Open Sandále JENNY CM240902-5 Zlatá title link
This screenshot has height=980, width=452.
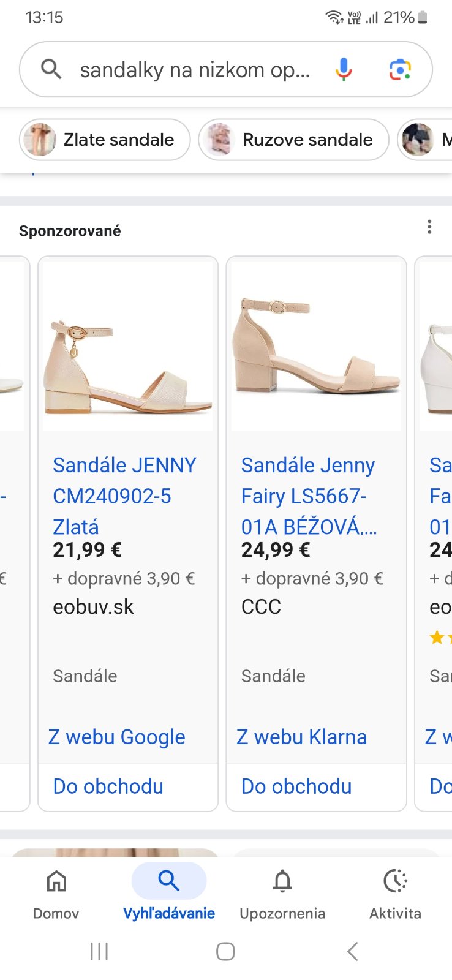point(124,496)
